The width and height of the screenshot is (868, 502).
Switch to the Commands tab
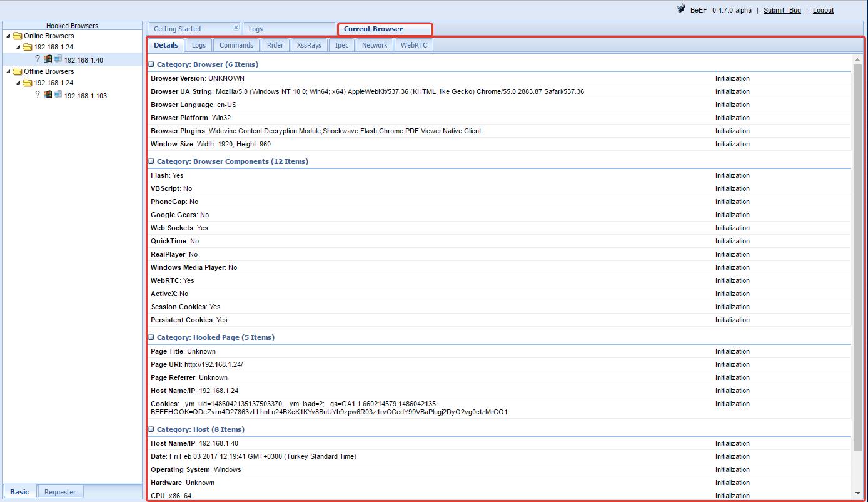(x=236, y=44)
